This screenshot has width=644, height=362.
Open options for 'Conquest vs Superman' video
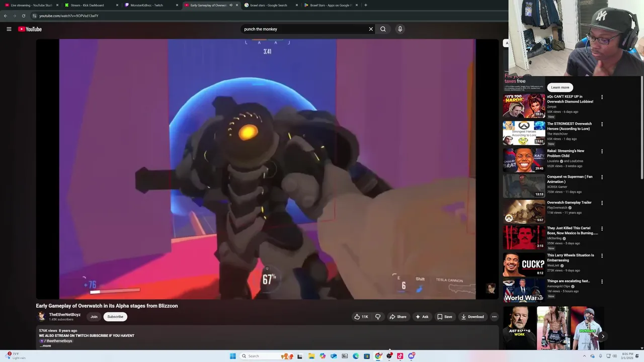coord(602,177)
